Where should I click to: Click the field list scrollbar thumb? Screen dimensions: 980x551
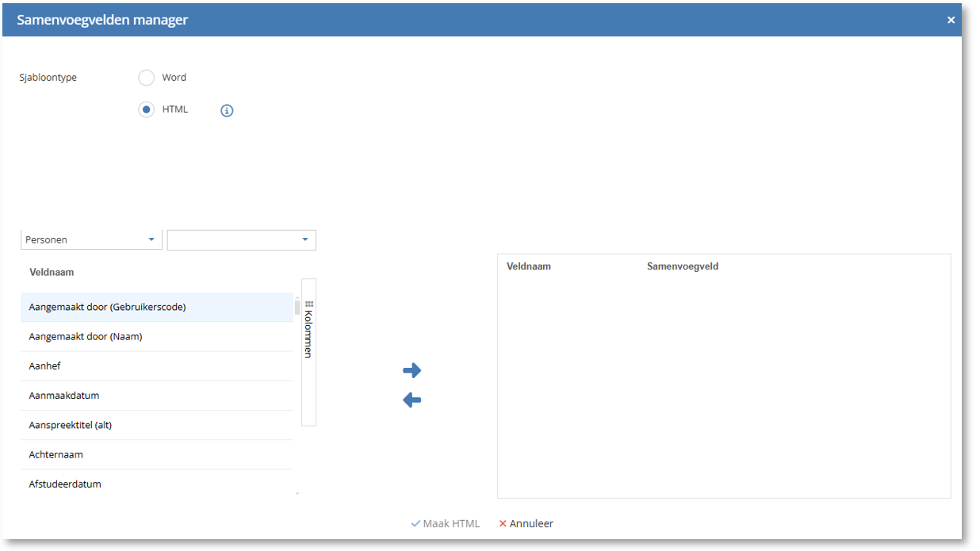click(297, 308)
